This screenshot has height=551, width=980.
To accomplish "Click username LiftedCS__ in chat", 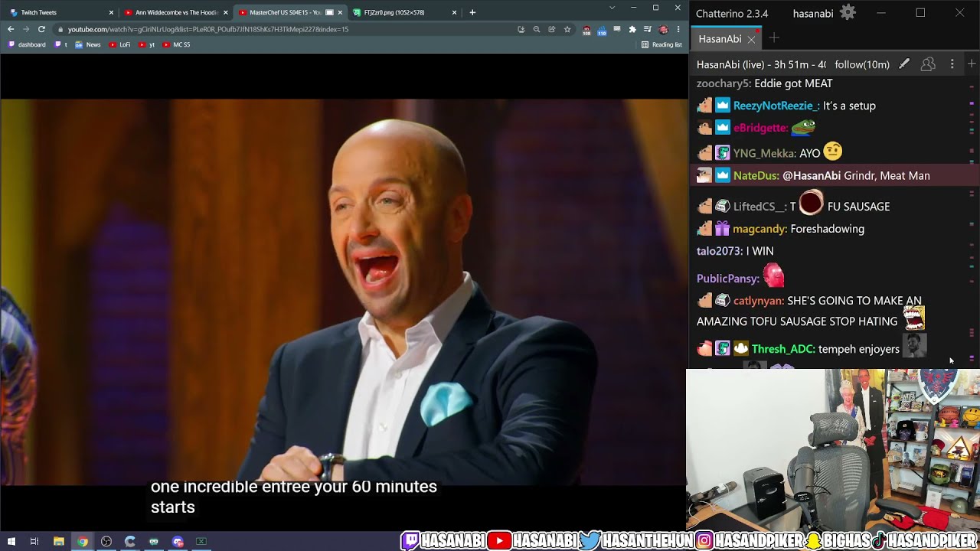I will [760, 207].
